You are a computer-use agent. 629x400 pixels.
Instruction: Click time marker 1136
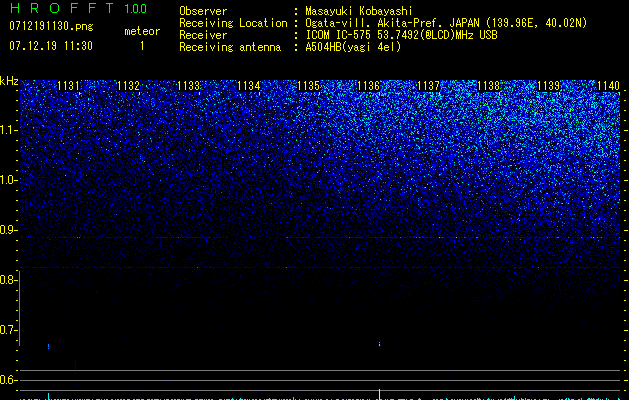click(368, 86)
